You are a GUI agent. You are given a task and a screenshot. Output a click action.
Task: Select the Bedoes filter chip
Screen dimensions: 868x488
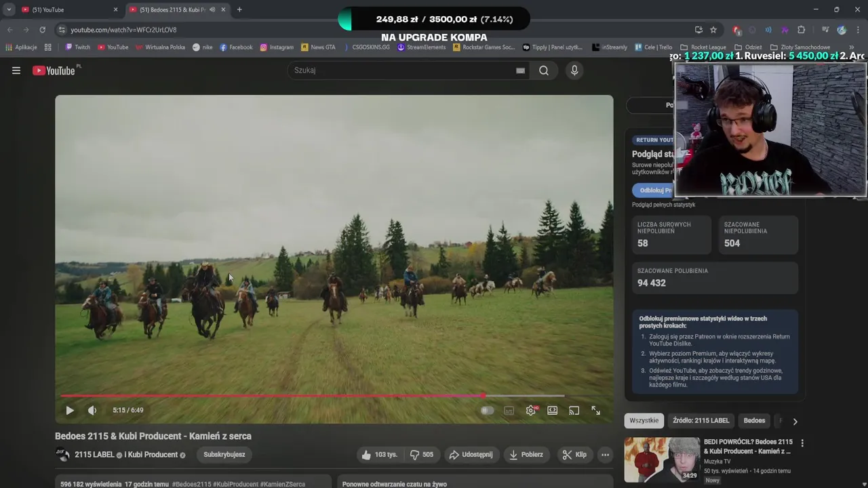(754, 421)
